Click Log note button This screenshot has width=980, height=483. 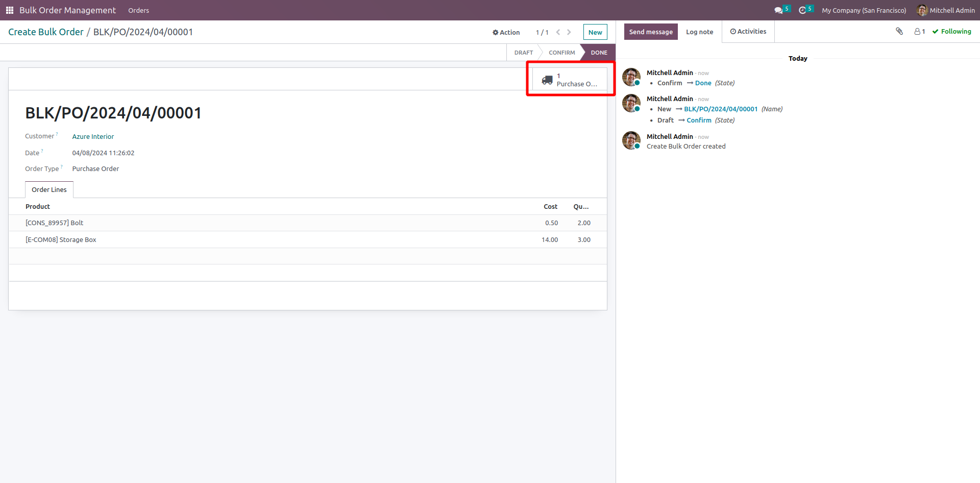click(699, 32)
